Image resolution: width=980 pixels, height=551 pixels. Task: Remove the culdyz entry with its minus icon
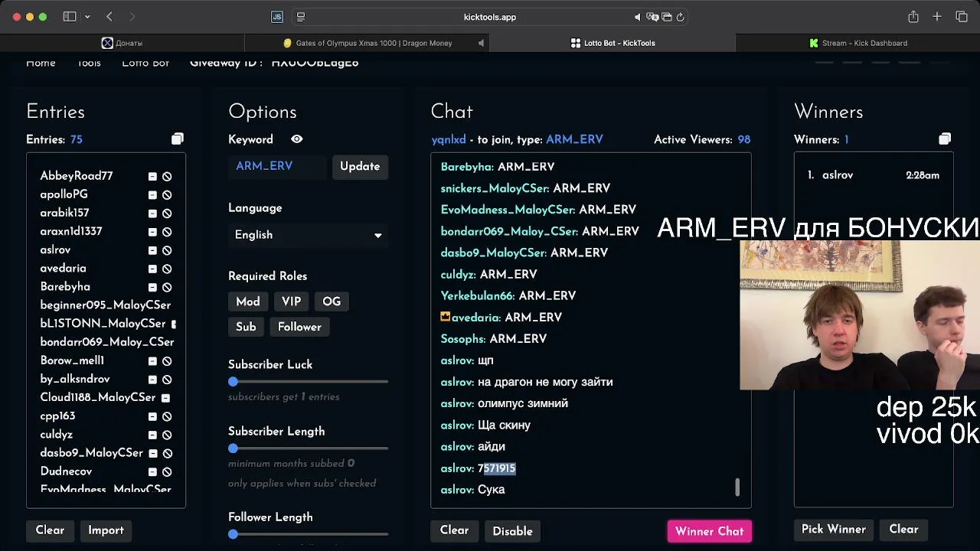(152, 435)
